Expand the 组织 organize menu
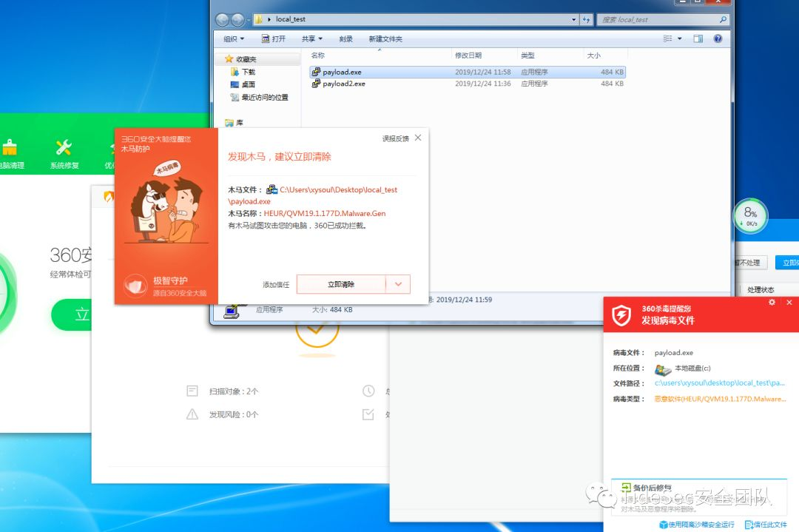This screenshot has height=532, width=799. [234, 38]
